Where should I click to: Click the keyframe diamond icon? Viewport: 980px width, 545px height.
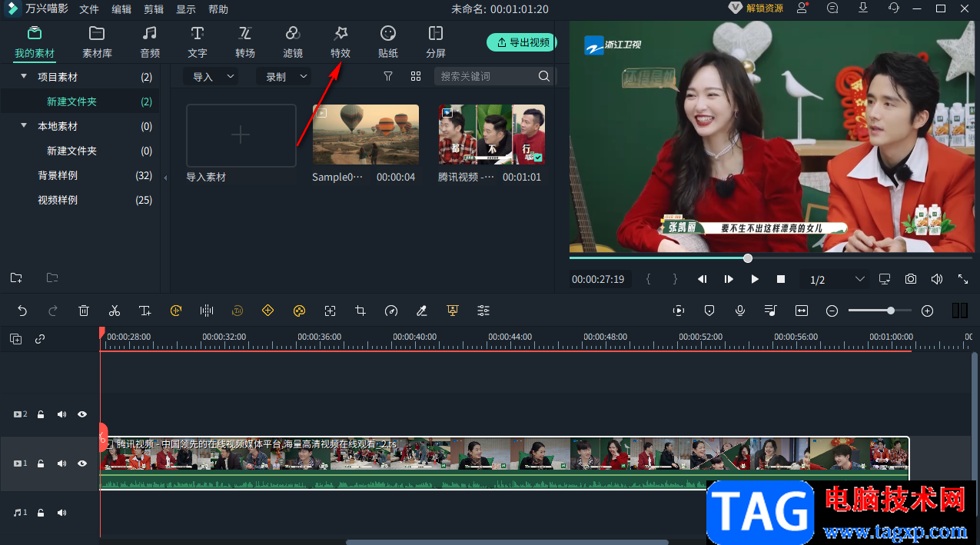[268, 311]
